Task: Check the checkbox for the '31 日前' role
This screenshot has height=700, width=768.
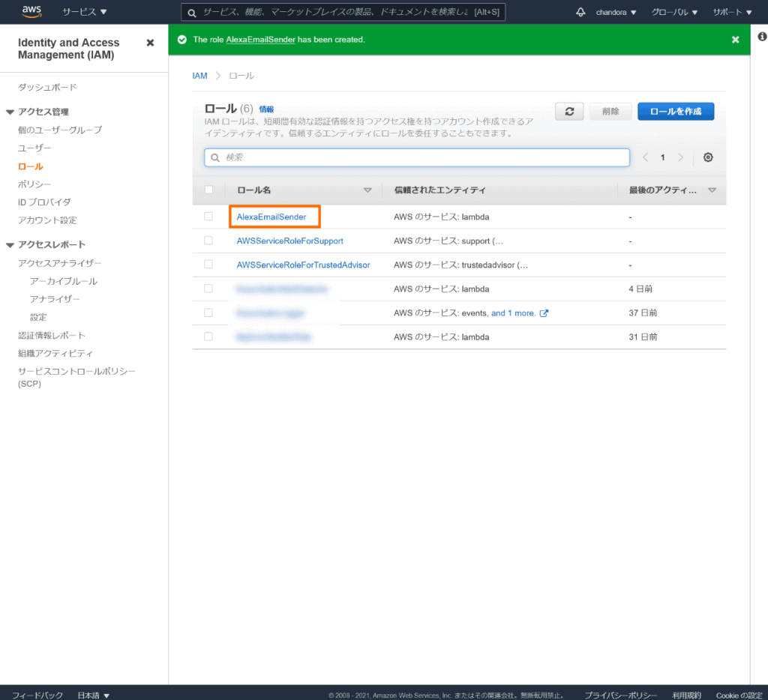Action: click(x=208, y=337)
